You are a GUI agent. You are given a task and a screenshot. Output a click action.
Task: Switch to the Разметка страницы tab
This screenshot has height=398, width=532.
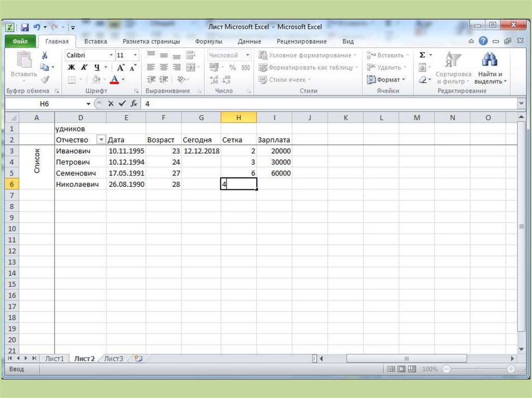coord(151,42)
